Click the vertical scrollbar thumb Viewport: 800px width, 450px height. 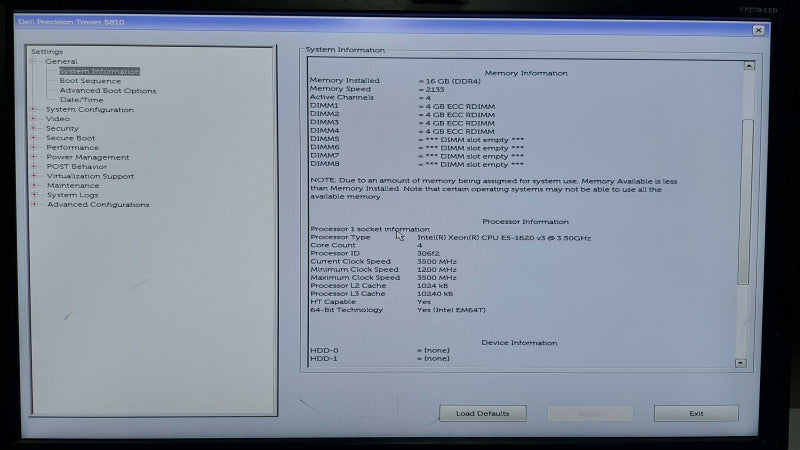745,202
